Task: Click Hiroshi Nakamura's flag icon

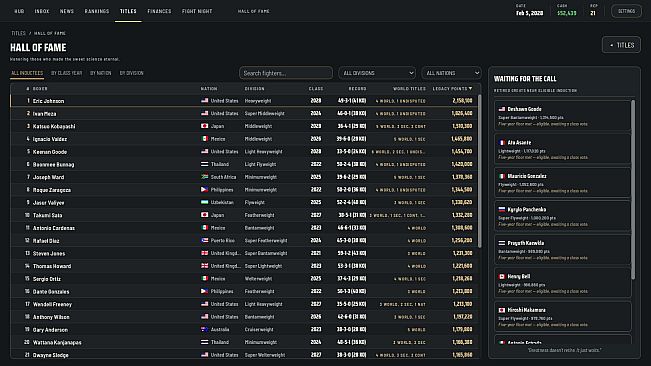Action: pos(502,310)
